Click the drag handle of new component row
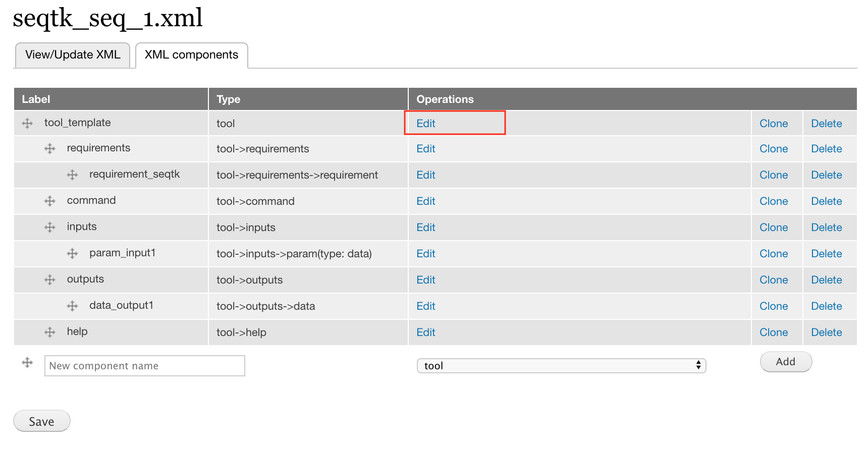Viewport: 868px width, 450px height. tap(27, 362)
